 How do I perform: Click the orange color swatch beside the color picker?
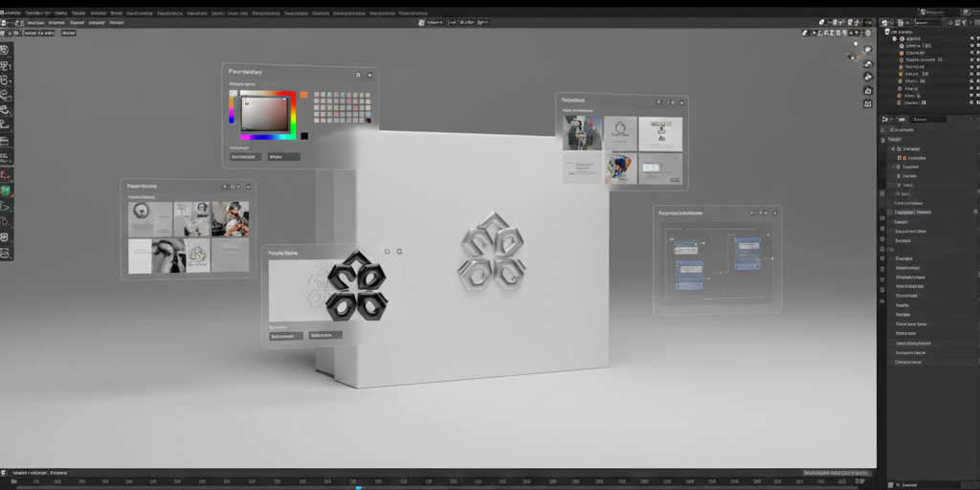coord(303,95)
